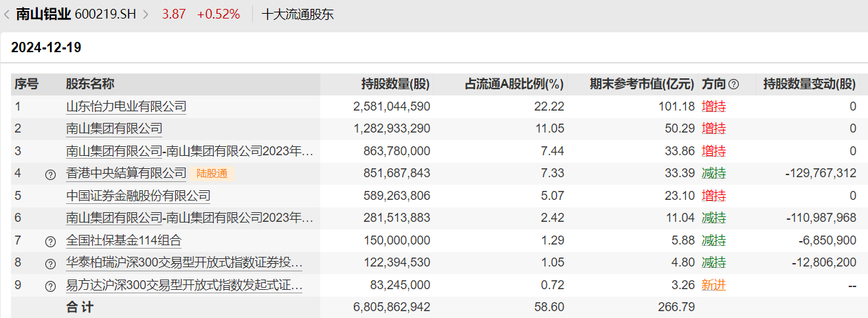868x318 pixels.
Task: Click 减持 label in 香港中央結算 row
Action: coord(713,173)
